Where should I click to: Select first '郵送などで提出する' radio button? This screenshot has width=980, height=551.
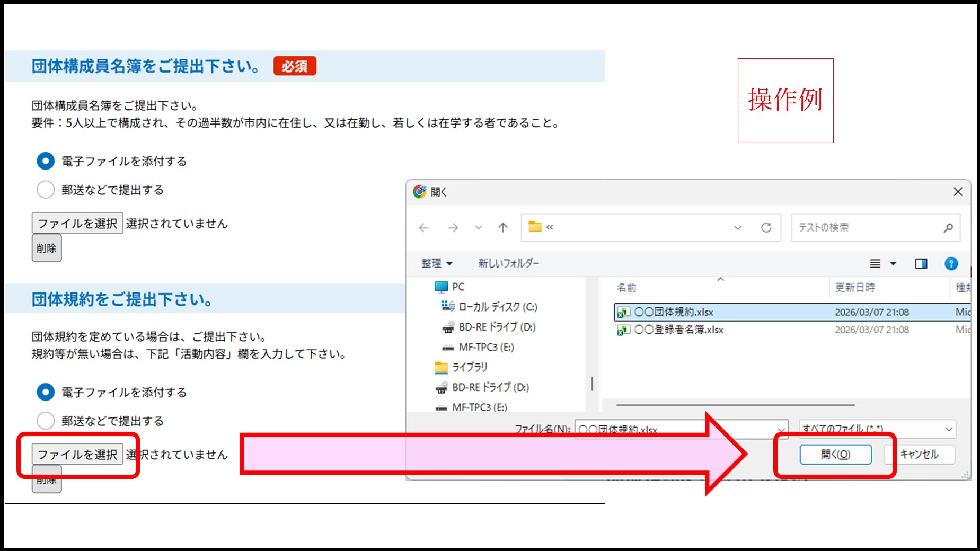[x=46, y=190]
